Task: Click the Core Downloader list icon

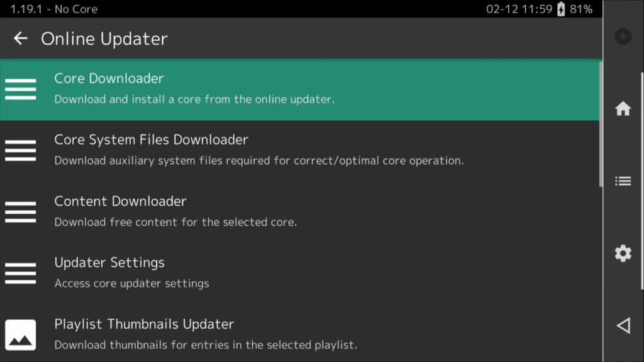Action: [x=21, y=89]
